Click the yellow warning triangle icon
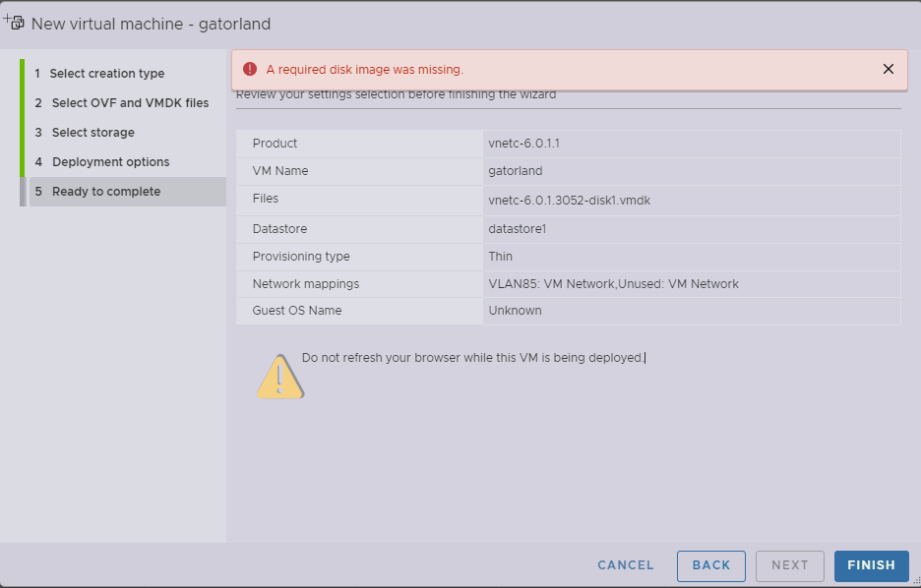Image resolution: width=921 pixels, height=588 pixels. click(279, 376)
